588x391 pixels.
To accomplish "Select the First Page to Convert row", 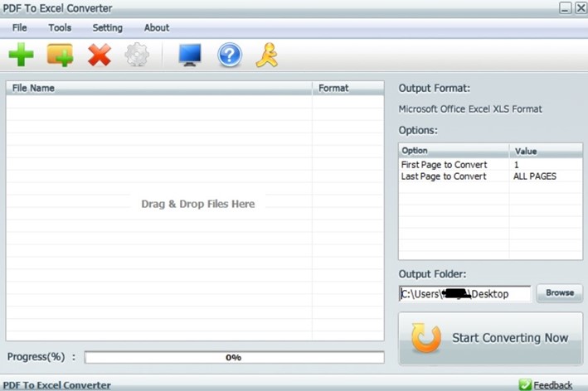I will coord(490,164).
